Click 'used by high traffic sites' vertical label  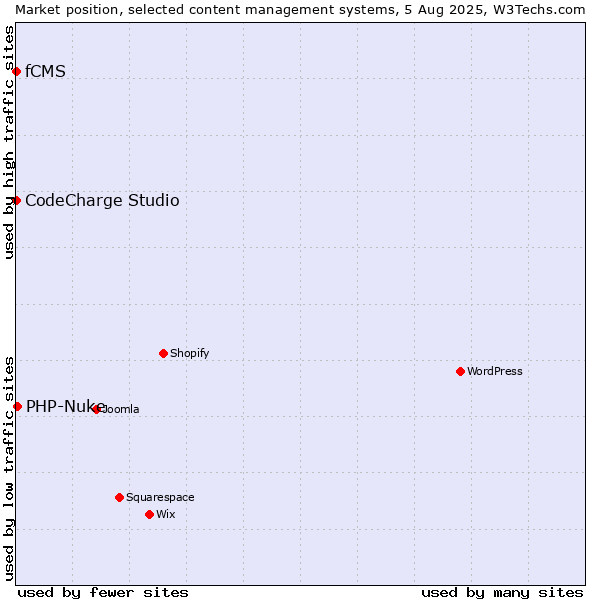(9, 142)
